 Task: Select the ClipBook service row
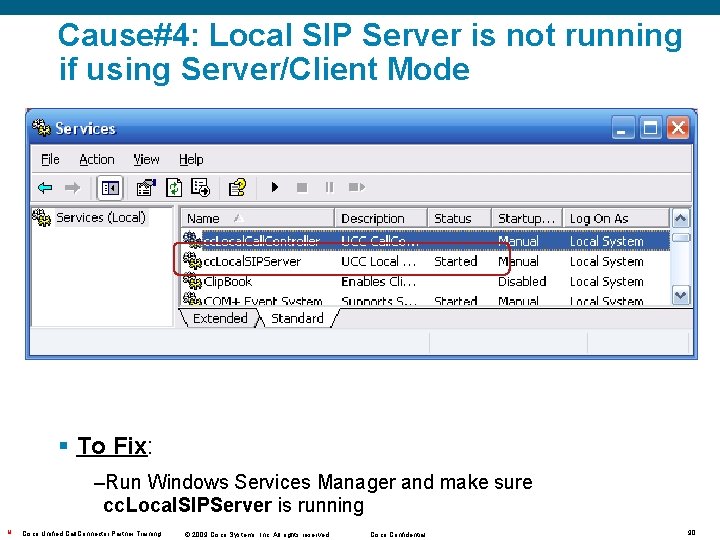coord(426,281)
